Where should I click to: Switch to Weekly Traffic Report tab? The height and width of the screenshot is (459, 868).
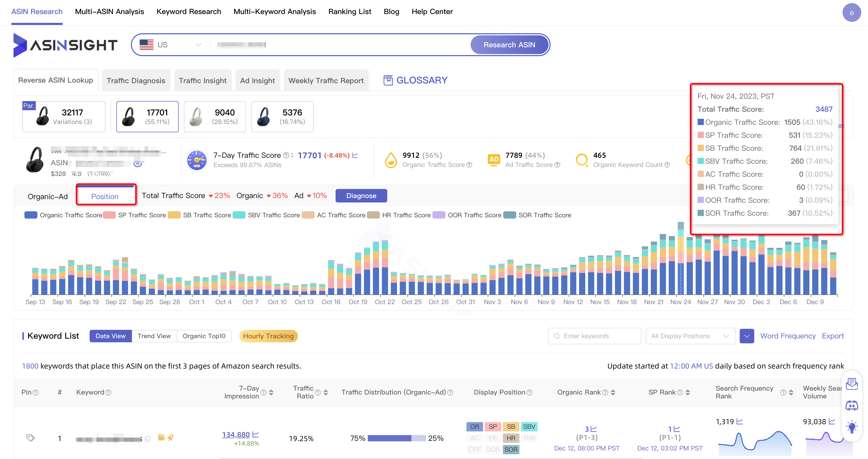326,81
